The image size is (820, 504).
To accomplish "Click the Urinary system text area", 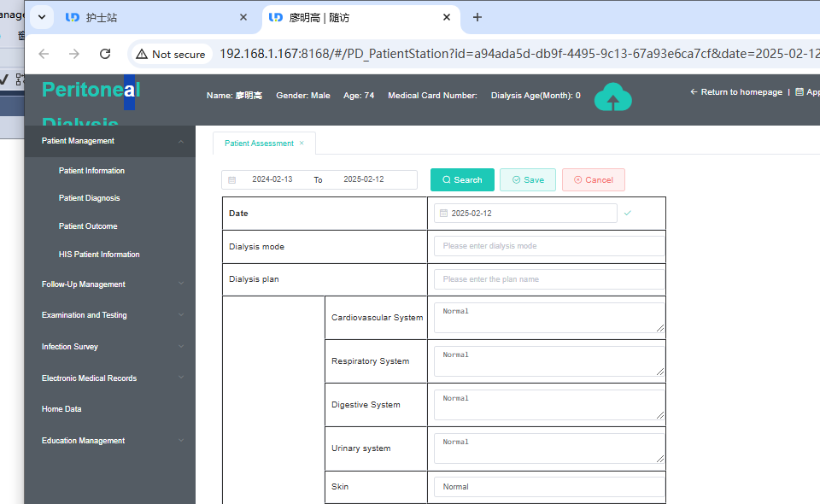I will (x=549, y=448).
